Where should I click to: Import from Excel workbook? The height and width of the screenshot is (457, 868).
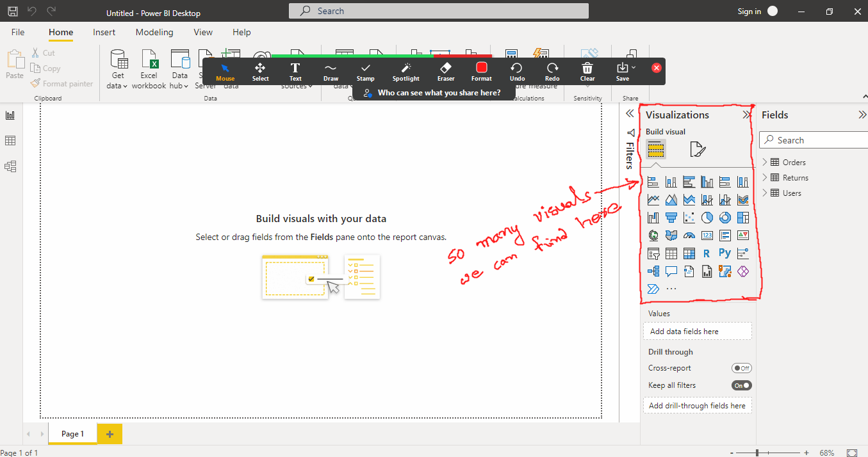click(x=149, y=69)
